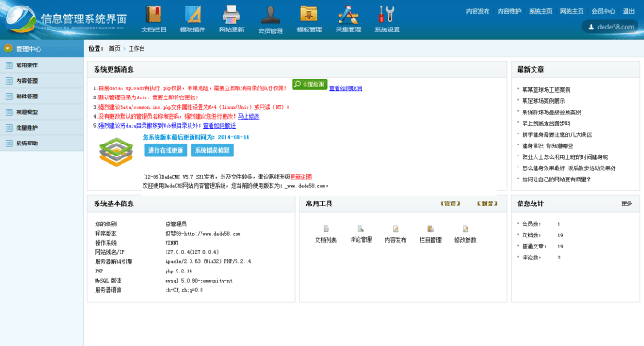The height and width of the screenshot is (346, 644).
Task: Click the sidebar icon beside 内容管理
Action: (8, 81)
